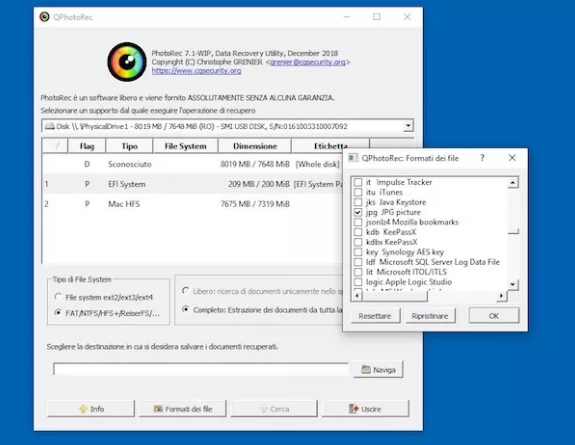Open the https://www.cgsecurity.org link
The width and height of the screenshot is (575, 445).
pyautogui.click(x=197, y=71)
